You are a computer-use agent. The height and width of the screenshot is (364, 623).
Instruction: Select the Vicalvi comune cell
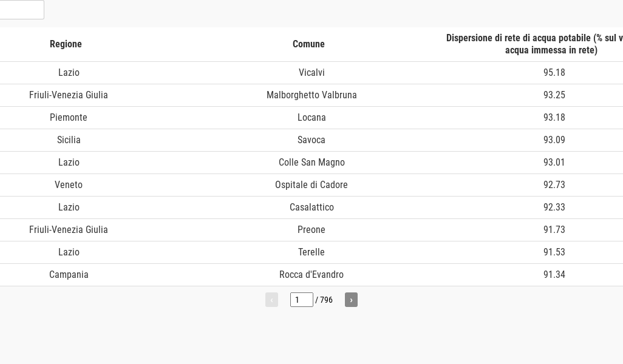[311, 73]
